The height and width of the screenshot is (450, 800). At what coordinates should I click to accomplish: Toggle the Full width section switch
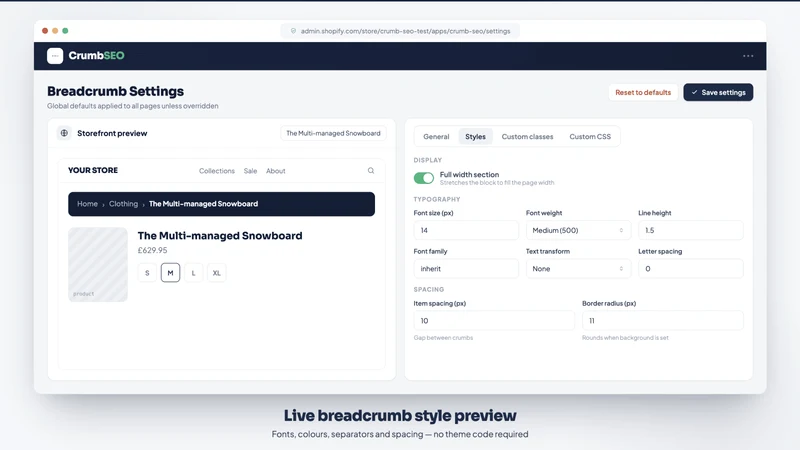[423, 178]
